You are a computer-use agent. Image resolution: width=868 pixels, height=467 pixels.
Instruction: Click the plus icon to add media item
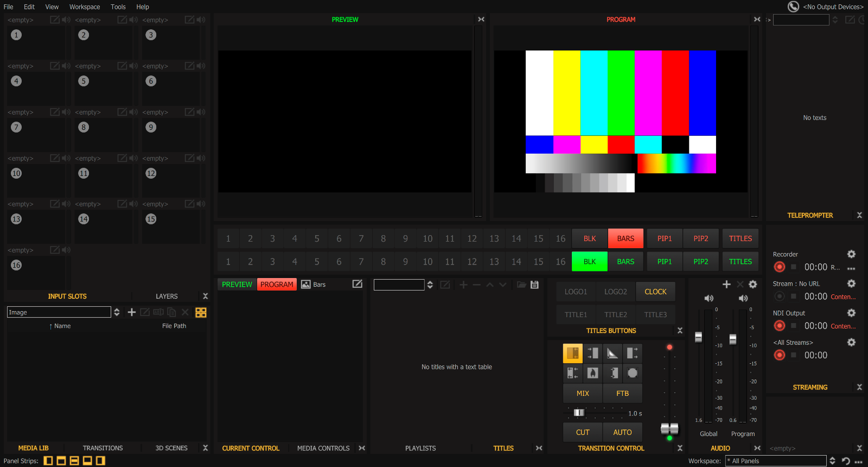(131, 312)
